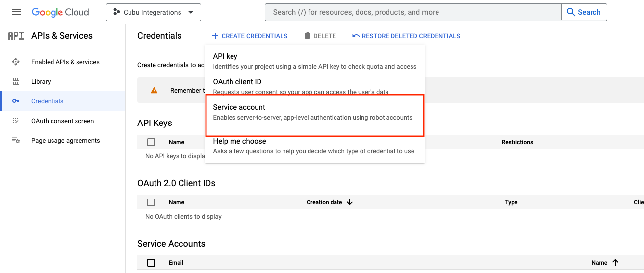Click the Restrictions column header
This screenshot has height=273, width=644.
[x=517, y=142]
